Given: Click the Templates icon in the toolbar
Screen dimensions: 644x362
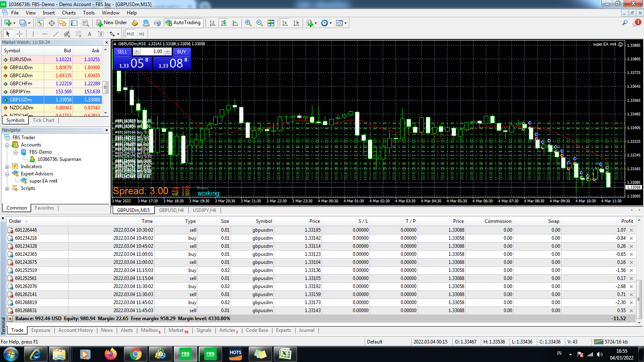Looking at the screenshot, I should 339,23.
